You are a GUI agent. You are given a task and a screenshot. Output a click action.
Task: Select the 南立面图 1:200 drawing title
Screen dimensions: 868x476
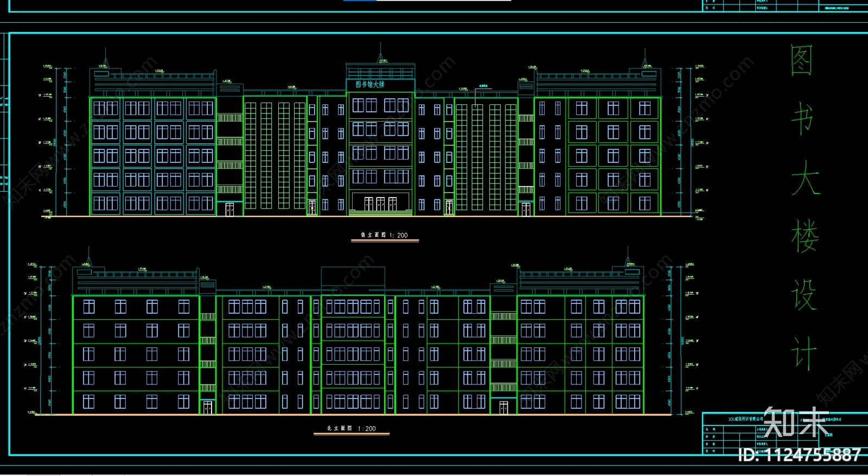pos(384,235)
